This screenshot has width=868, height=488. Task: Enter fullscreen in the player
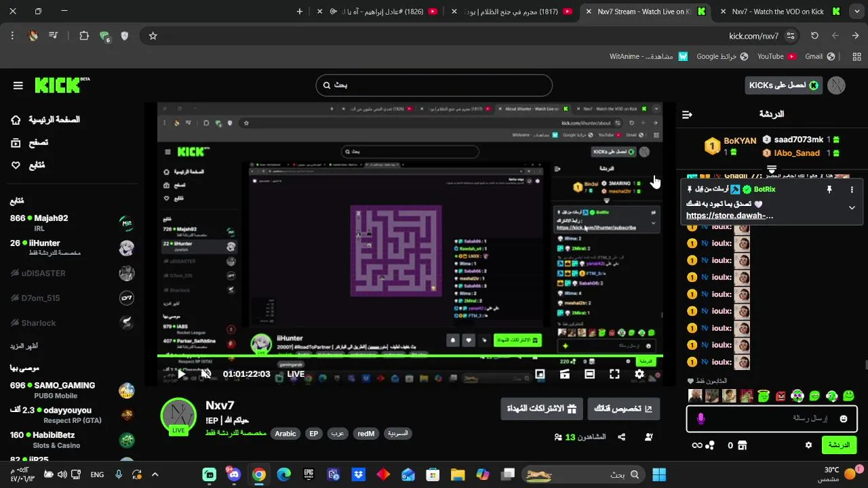[614, 373]
